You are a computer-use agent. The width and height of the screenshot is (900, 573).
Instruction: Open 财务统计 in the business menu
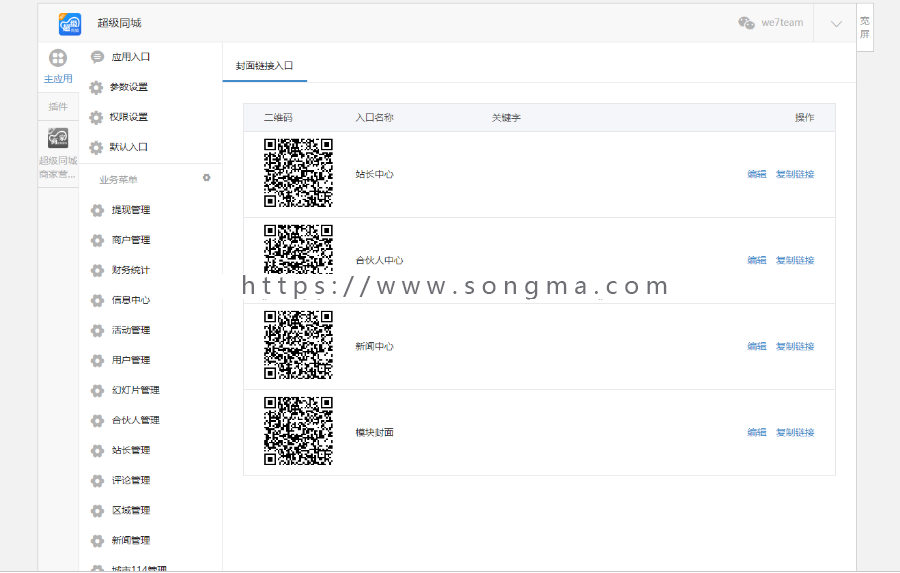[x=131, y=270]
